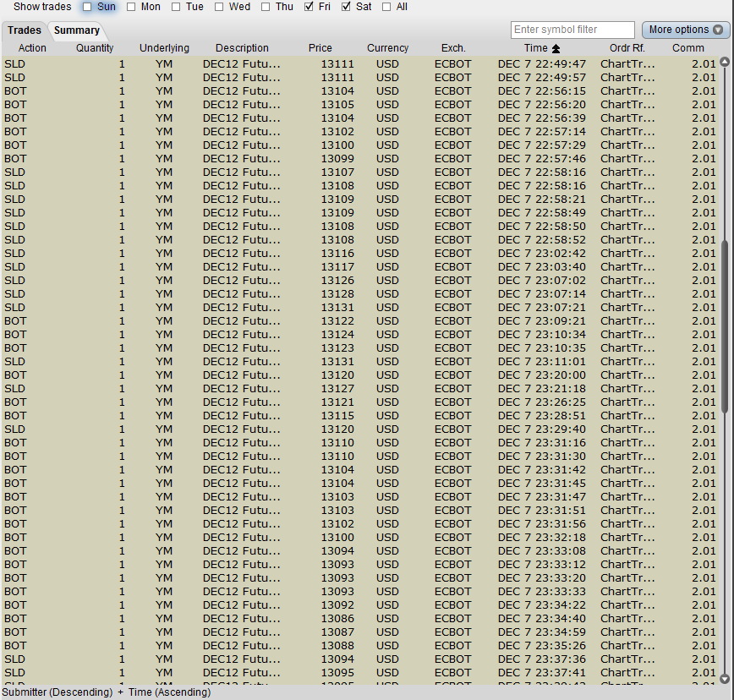Click price 13099 in the trades list

(337, 159)
